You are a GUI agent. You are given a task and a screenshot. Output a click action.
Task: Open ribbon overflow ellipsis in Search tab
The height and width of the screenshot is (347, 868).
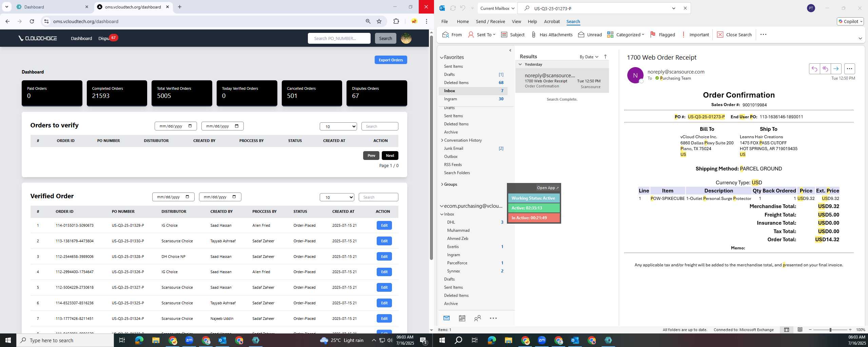pos(763,35)
